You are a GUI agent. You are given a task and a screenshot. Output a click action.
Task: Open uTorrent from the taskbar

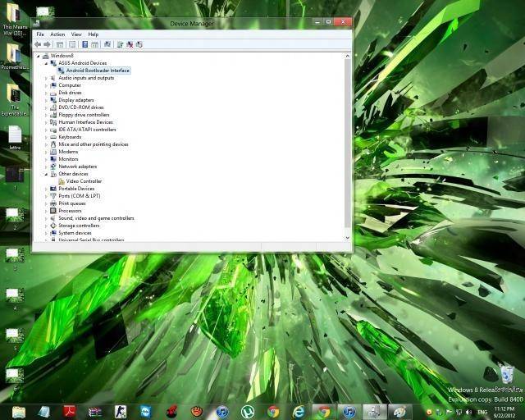click(x=248, y=412)
